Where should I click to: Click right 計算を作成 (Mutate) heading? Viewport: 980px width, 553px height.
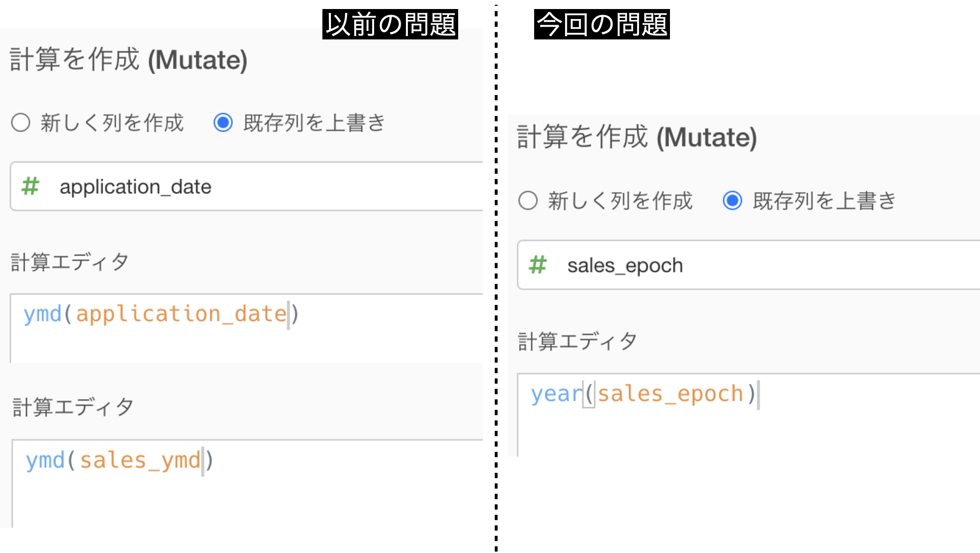(x=637, y=137)
